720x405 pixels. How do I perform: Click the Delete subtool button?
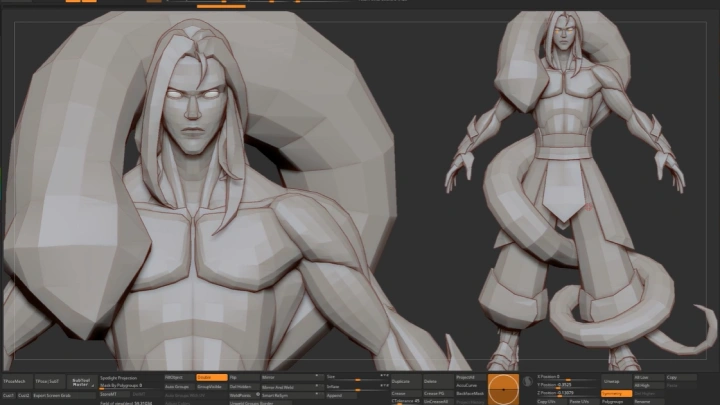[438, 381]
